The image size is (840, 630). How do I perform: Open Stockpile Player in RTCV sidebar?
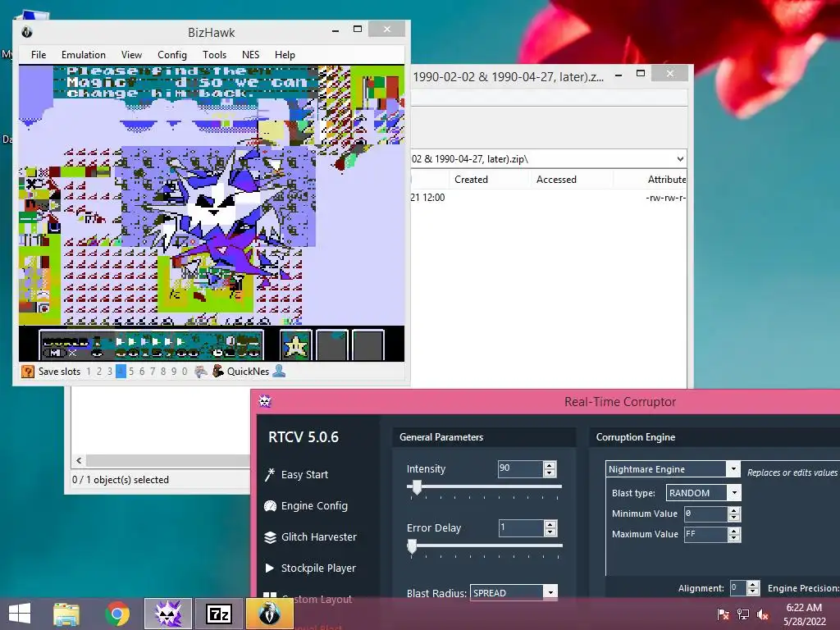[309, 568]
